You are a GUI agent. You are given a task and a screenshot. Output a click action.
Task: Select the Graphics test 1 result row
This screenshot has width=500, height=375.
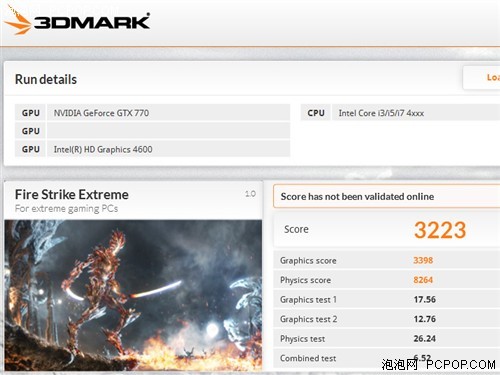click(x=387, y=299)
